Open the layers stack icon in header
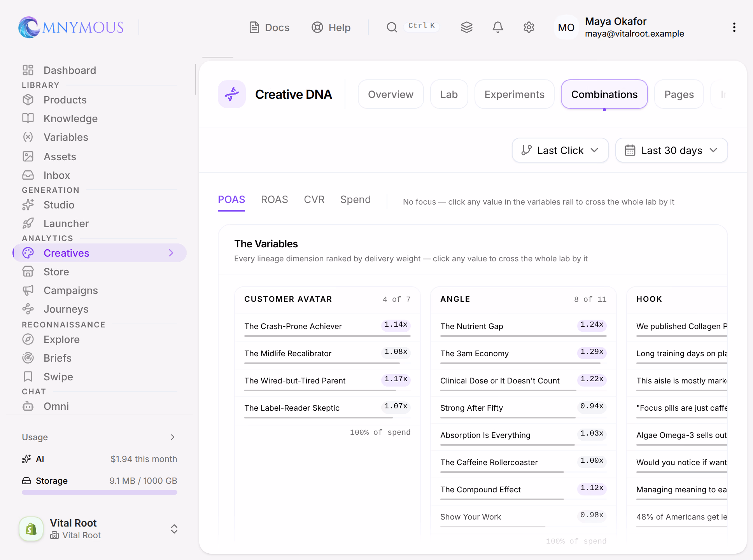This screenshot has width=753, height=560. [467, 27]
